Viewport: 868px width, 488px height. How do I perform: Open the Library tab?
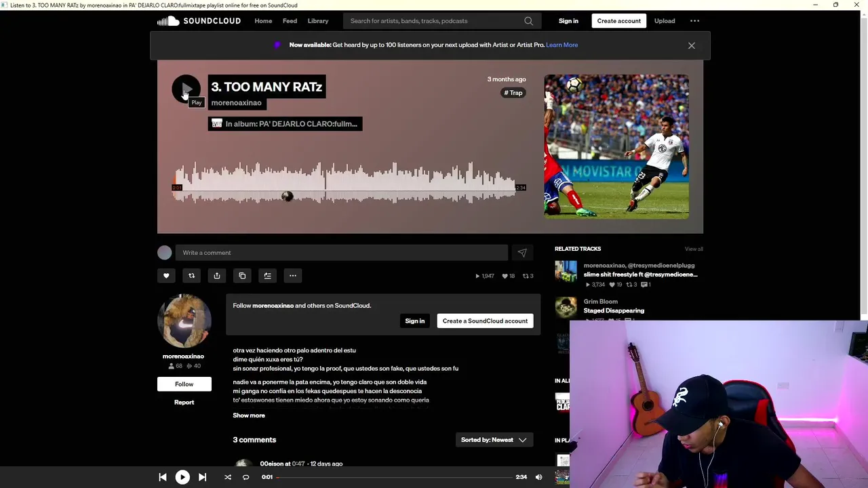[318, 21]
